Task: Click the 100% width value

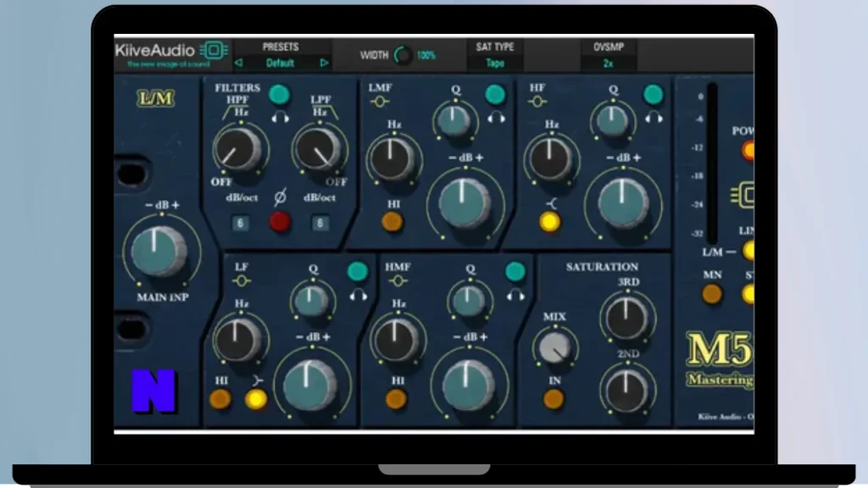Action: coord(426,55)
